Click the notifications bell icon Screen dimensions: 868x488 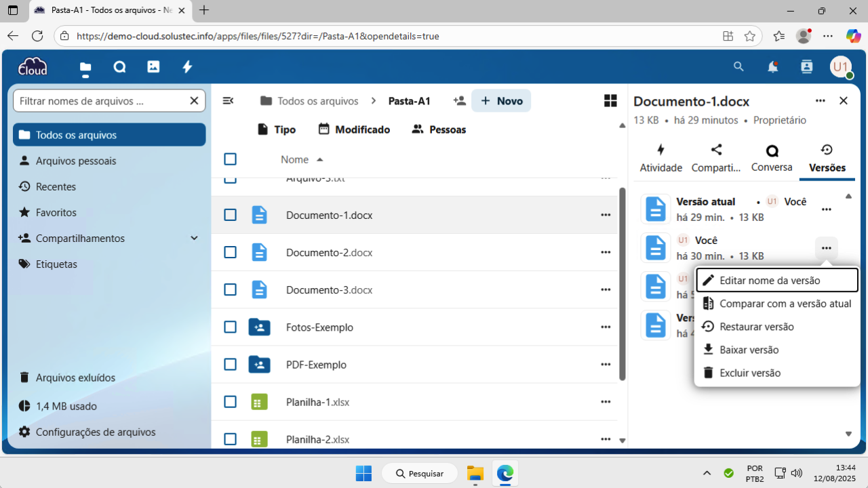(772, 66)
